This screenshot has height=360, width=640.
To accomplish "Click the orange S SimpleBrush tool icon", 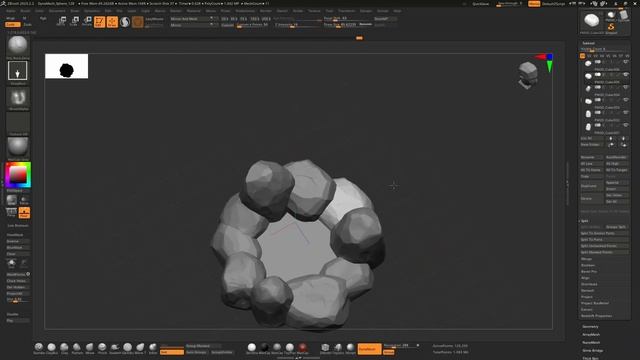I will (611, 27).
